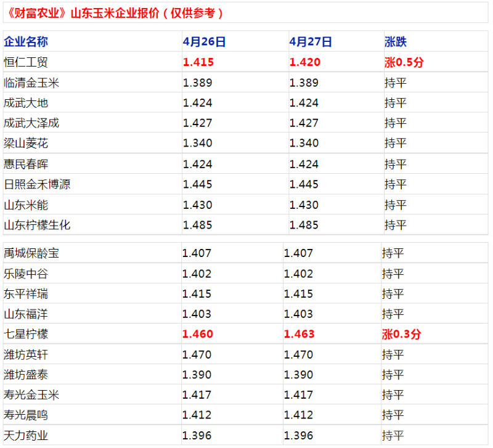Click the 恒仁工贸 company name cell
Screen dimensions: 493x448
[26, 62]
